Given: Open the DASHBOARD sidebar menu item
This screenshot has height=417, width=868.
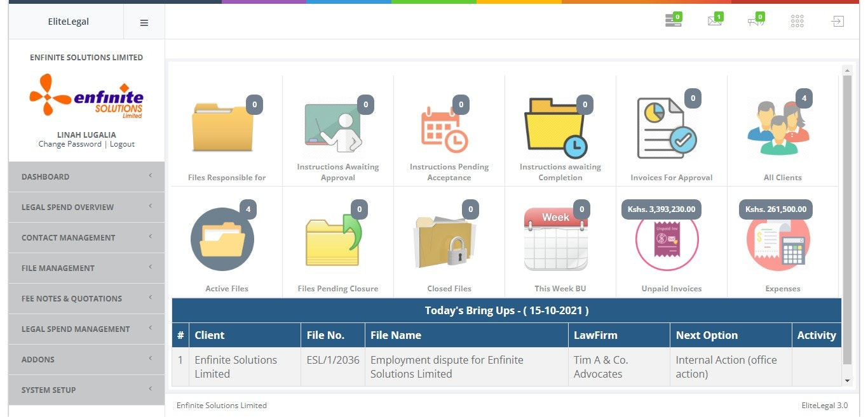Looking at the screenshot, I should pos(86,176).
